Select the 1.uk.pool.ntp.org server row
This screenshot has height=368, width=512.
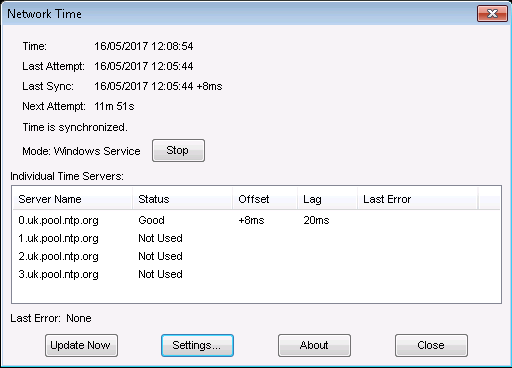256,238
